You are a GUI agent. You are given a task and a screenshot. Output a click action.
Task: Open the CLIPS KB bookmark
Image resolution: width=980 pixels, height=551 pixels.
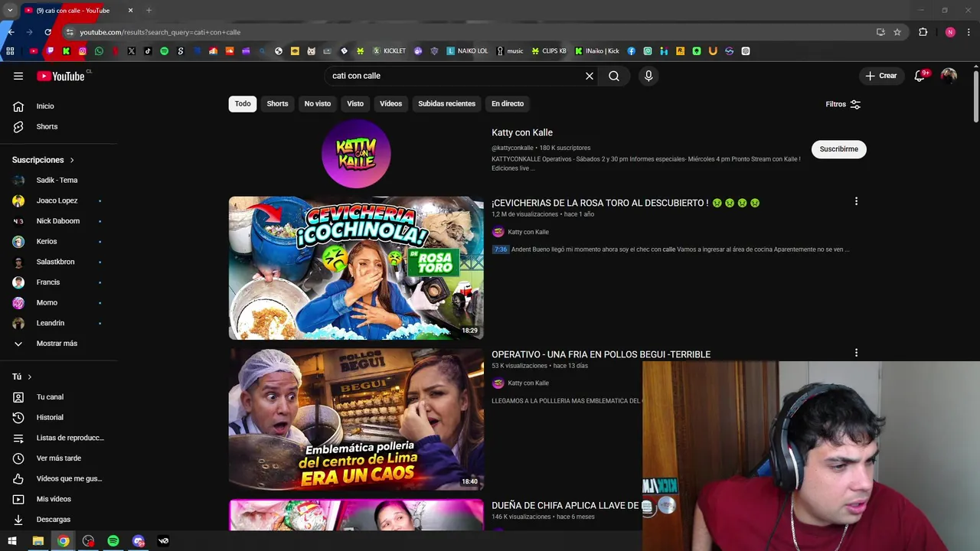549,51
